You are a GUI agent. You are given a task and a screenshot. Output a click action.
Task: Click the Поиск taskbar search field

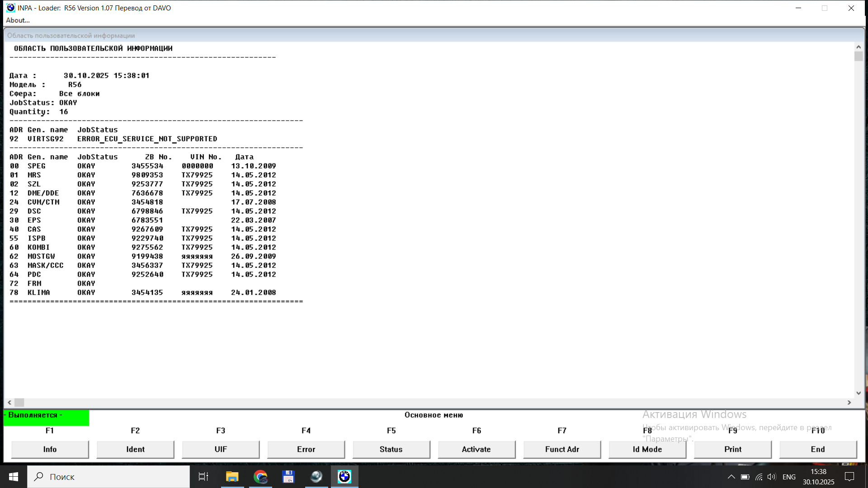point(108,477)
